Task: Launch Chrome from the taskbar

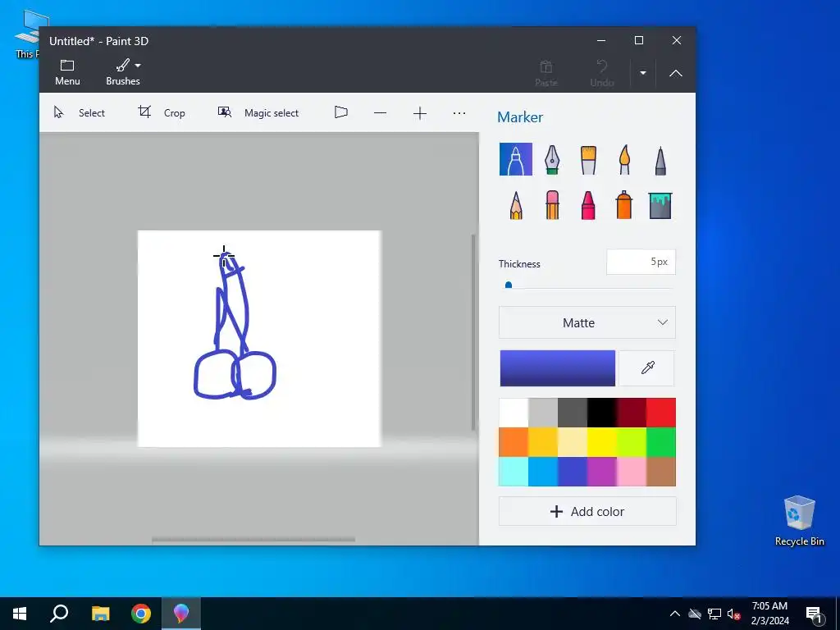Action: point(141,614)
